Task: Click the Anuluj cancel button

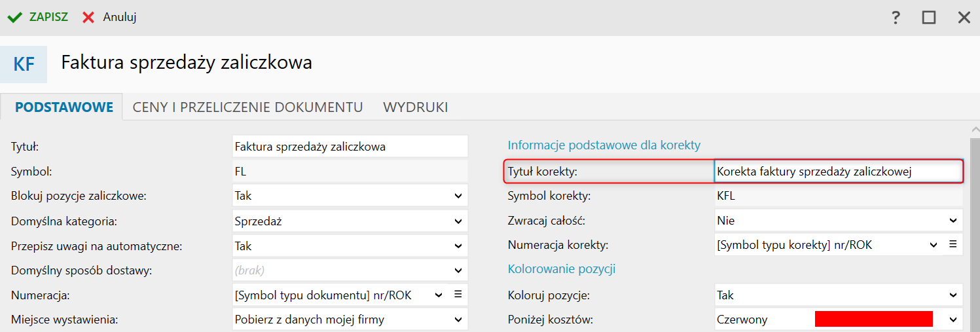Action: (109, 18)
